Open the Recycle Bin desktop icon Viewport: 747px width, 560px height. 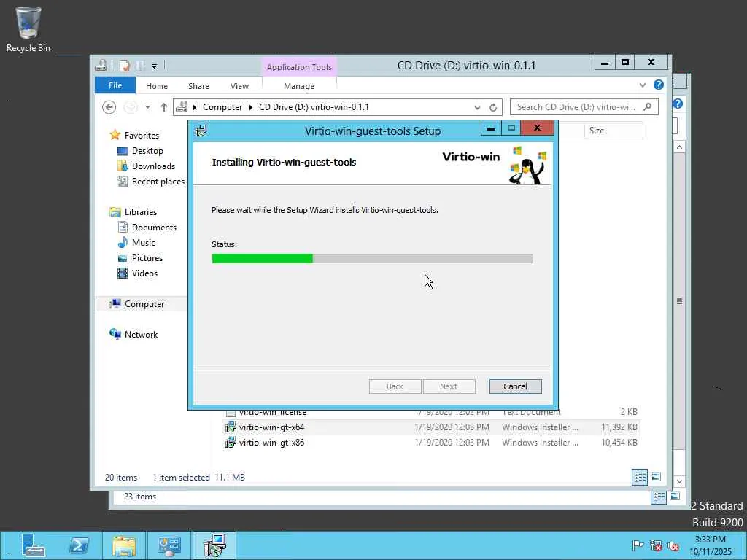coord(28,29)
